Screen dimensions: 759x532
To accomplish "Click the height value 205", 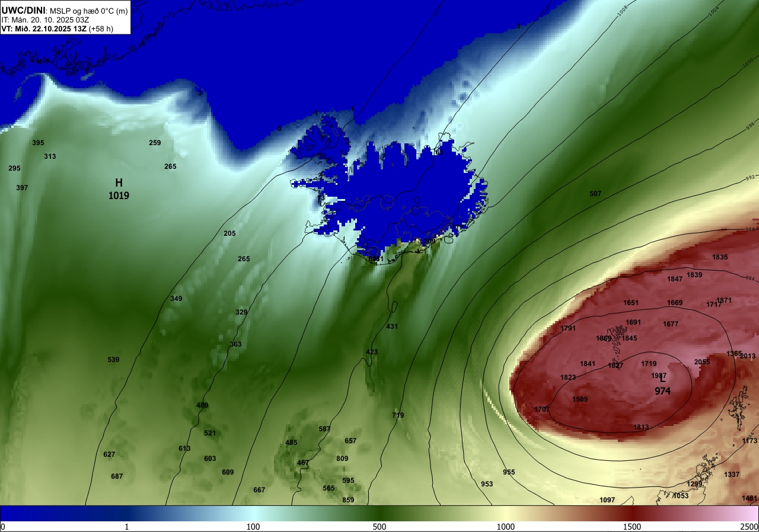I will tap(229, 233).
